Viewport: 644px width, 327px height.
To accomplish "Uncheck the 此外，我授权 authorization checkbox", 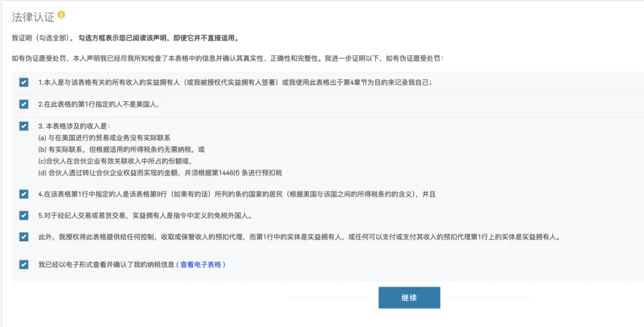I will point(24,237).
